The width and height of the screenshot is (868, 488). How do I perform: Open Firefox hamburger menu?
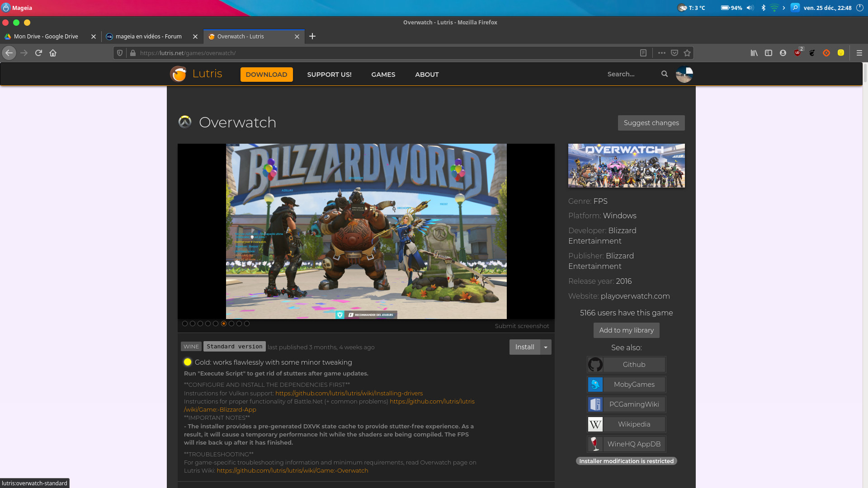(x=859, y=53)
